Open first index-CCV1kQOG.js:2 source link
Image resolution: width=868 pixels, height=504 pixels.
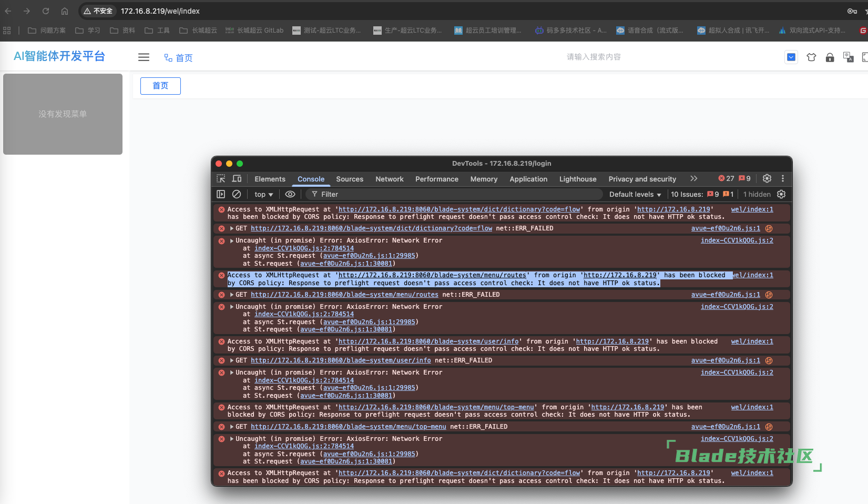pos(737,240)
